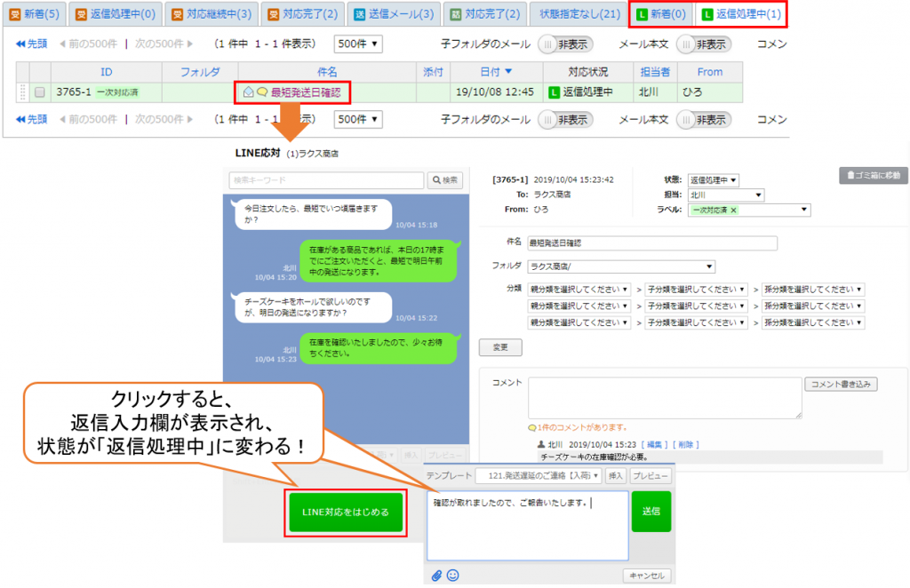Open the 状態 返信処理中 dropdown
910x588 pixels.
tap(714, 180)
